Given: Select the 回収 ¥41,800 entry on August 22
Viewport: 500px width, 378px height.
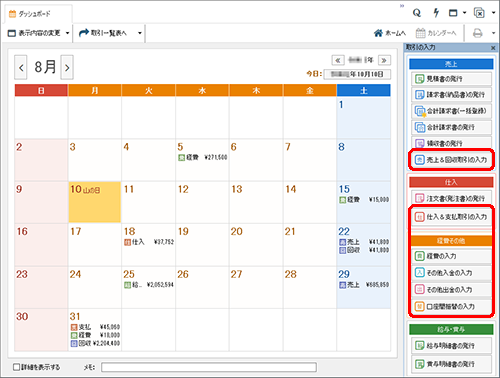Looking at the screenshot, I should [364, 250].
